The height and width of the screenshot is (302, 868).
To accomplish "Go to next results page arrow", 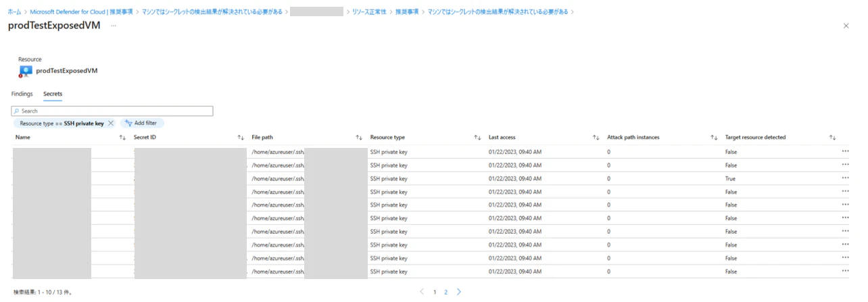I will [459, 292].
